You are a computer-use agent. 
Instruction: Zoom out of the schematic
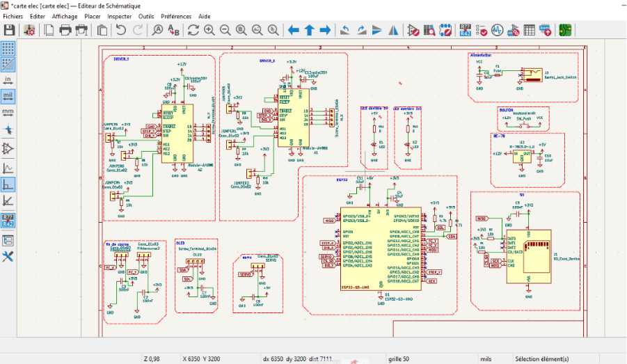225,30
